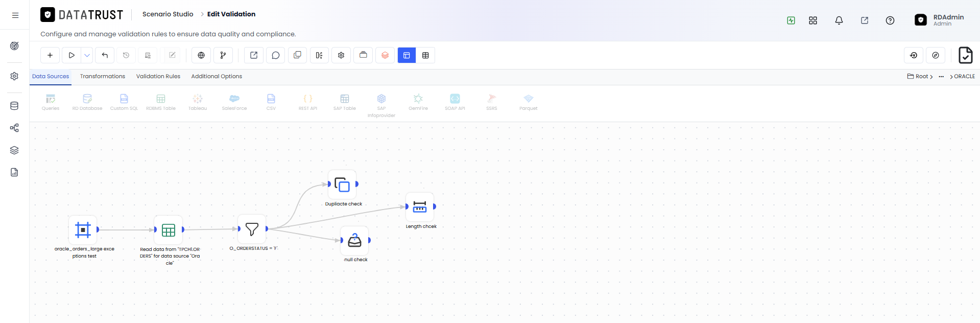Open the Additional Options tab
The image size is (980, 323).
coord(217,76)
